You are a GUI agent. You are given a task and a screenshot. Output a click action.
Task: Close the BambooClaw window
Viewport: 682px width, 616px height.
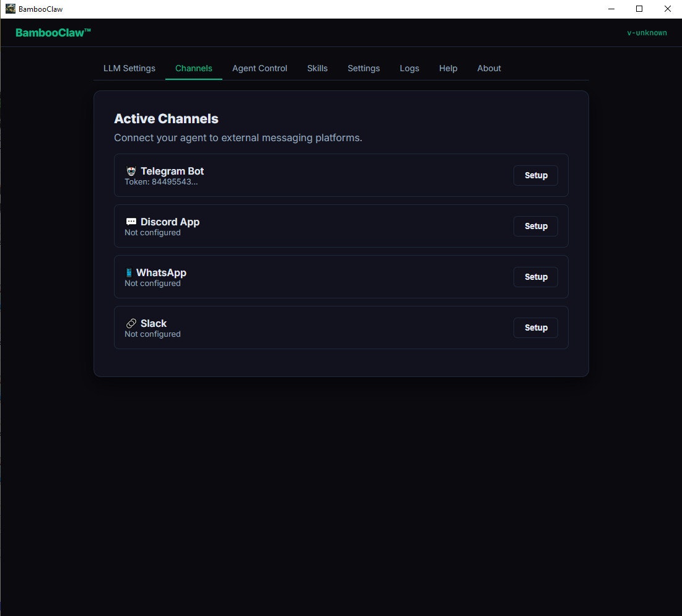667,9
